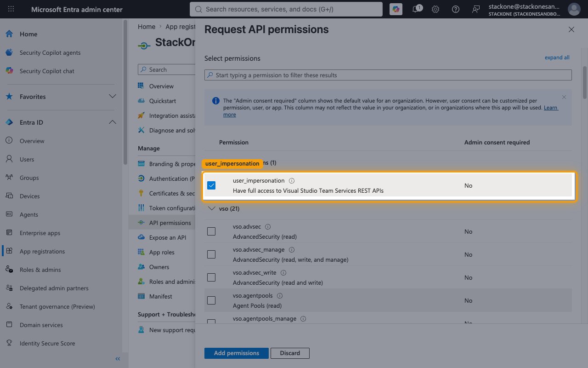Show info for vso.advsec_manage permission
Viewport: 588px width, 368px height.
[x=292, y=250]
